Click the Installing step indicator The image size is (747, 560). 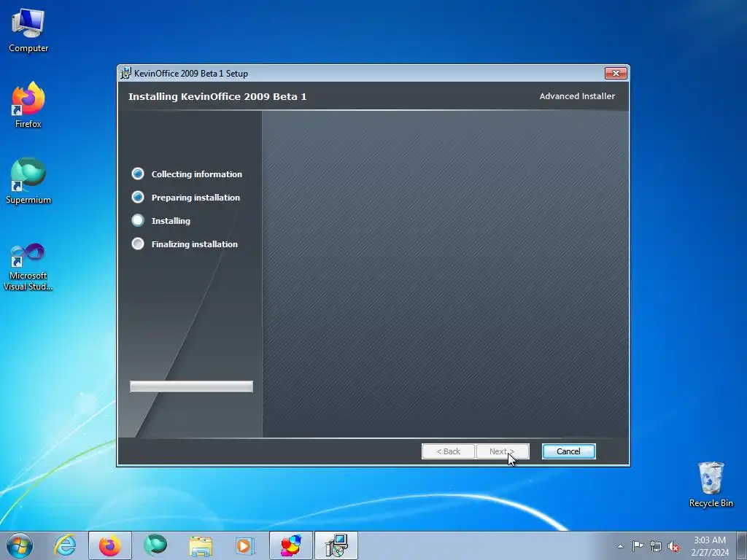[138, 220]
